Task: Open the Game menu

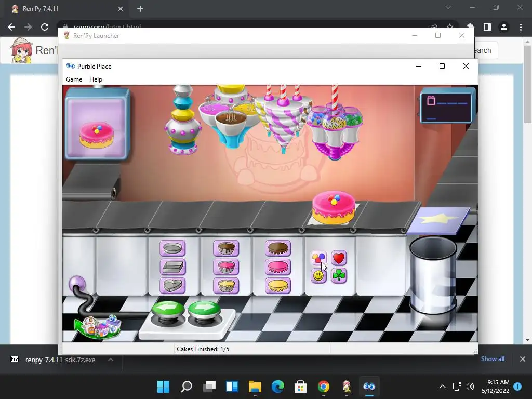Action: pyautogui.click(x=74, y=79)
